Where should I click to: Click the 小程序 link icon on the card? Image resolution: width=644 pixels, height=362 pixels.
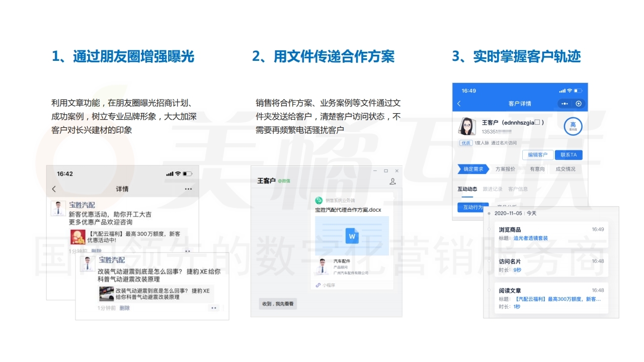[x=318, y=285]
